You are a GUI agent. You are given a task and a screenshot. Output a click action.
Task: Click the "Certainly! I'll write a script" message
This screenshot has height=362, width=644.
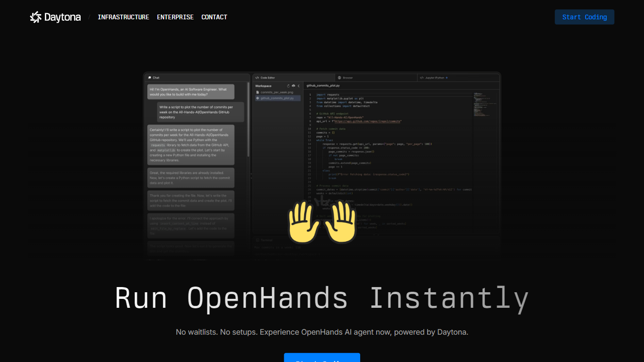click(x=190, y=145)
